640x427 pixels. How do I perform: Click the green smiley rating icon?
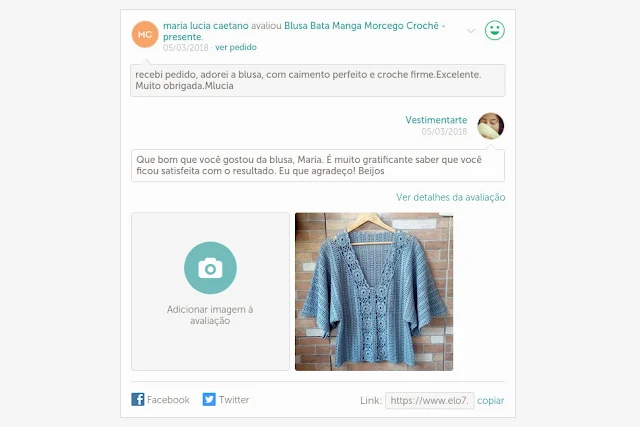(495, 30)
